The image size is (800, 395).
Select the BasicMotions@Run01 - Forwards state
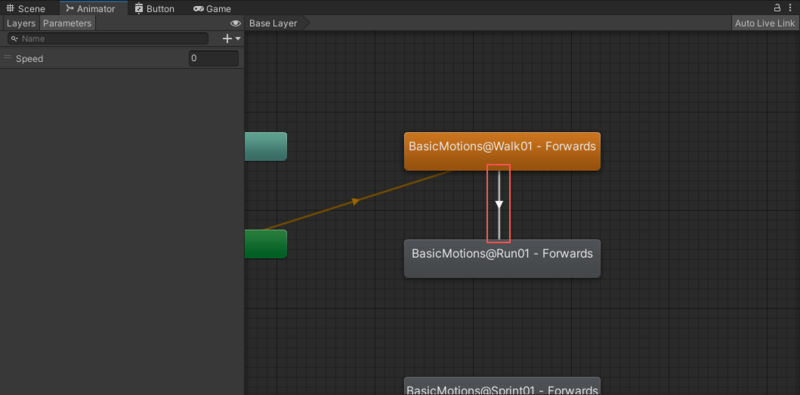click(502, 258)
